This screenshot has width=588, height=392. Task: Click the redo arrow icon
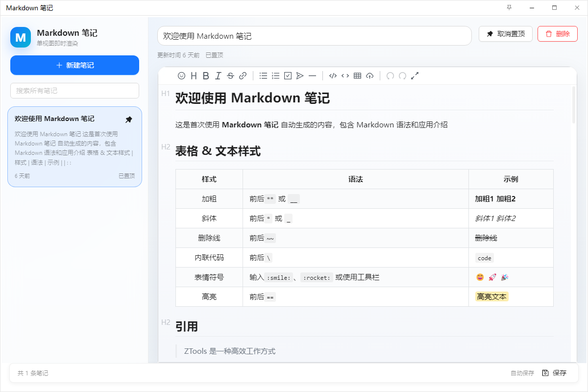(x=402, y=76)
